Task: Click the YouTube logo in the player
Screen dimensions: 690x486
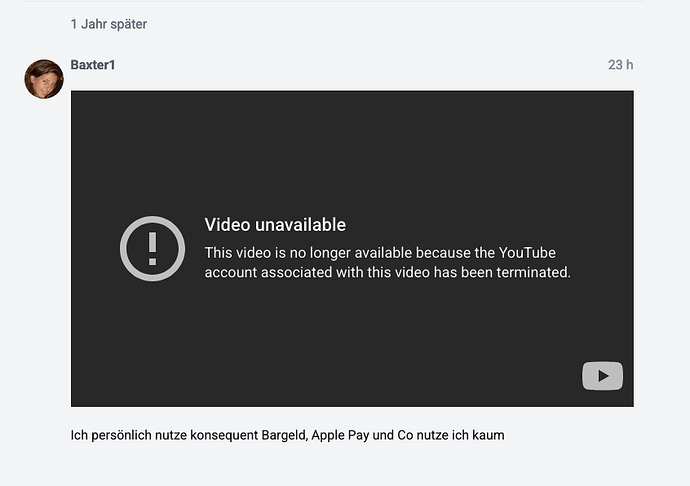Action: pos(602,376)
